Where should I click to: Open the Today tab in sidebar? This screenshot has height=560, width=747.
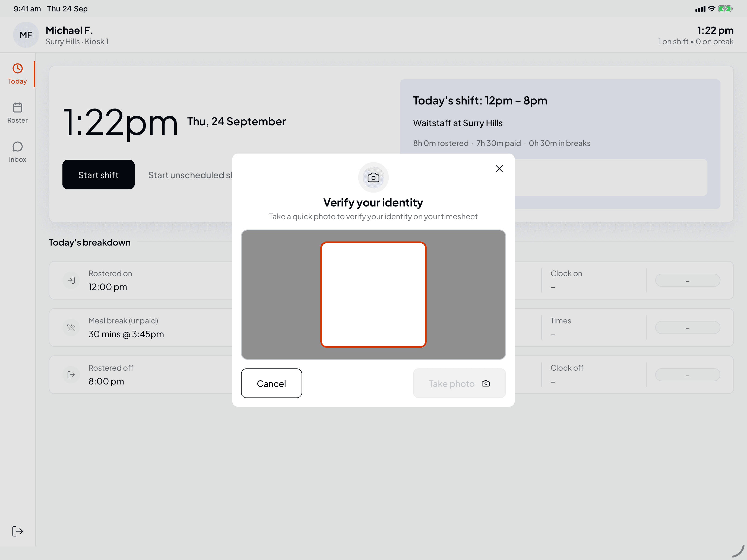pos(17,74)
